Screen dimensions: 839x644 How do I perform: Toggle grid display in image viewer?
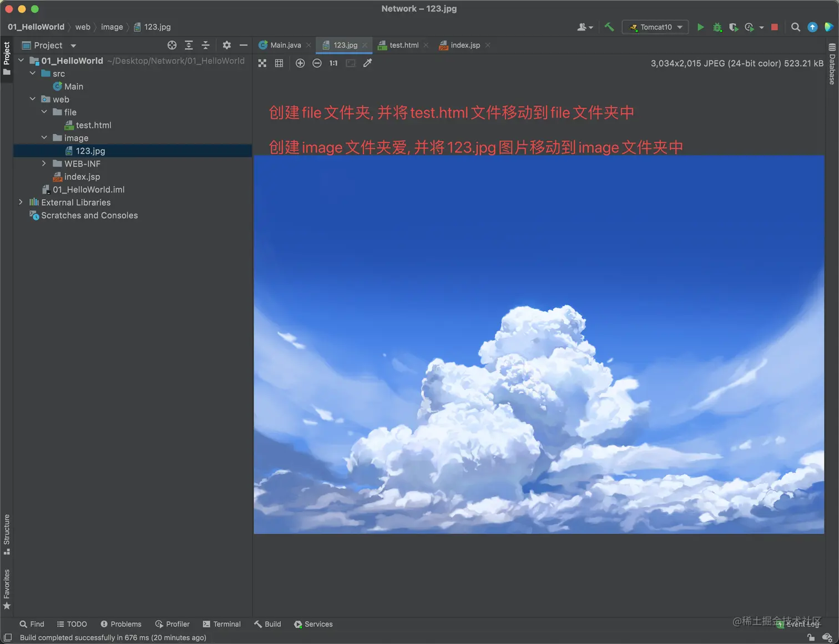coord(279,63)
